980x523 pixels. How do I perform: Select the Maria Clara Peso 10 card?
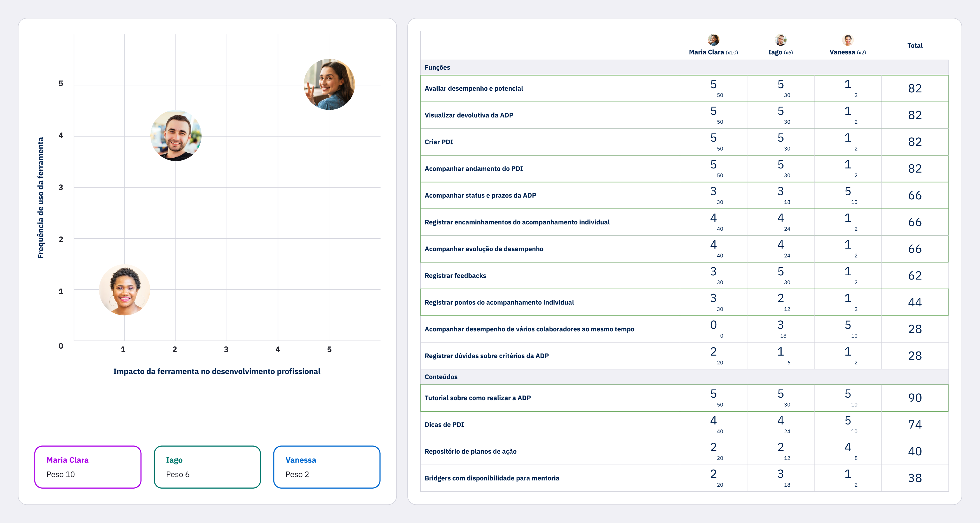tap(88, 467)
